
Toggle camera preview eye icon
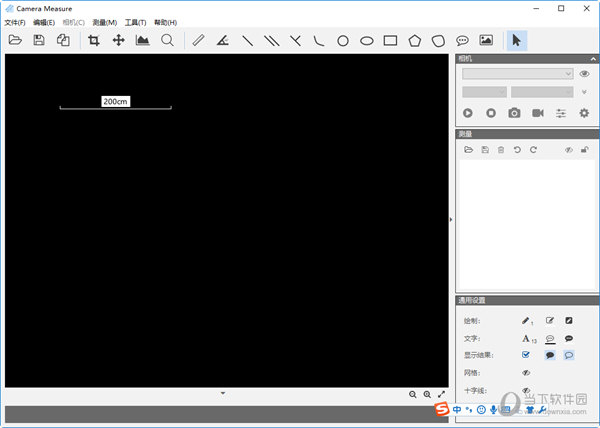click(x=584, y=73)
